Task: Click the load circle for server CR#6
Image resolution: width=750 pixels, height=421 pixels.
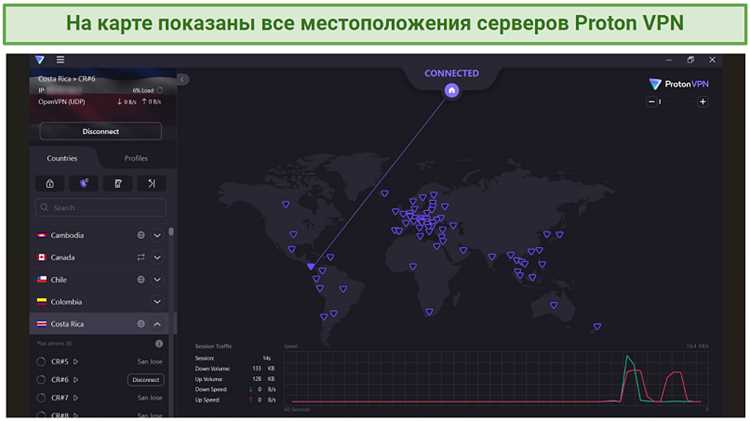Action: point(41,380)
